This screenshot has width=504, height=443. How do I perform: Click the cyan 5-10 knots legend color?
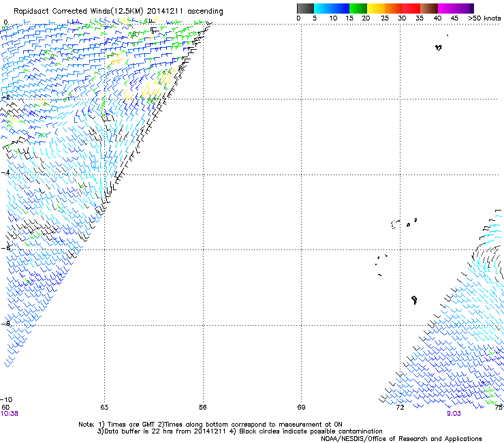pyautogui.click(x=322, y=8)
